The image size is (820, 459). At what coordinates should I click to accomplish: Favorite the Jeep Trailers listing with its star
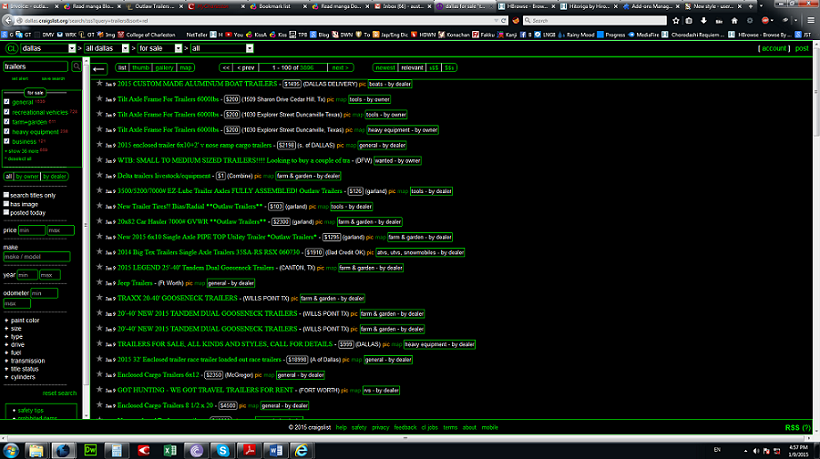pos(99,283)
